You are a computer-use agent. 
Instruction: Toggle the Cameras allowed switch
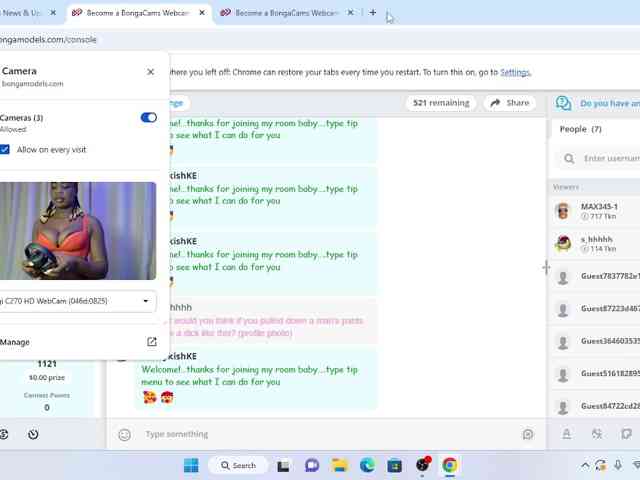149,118
